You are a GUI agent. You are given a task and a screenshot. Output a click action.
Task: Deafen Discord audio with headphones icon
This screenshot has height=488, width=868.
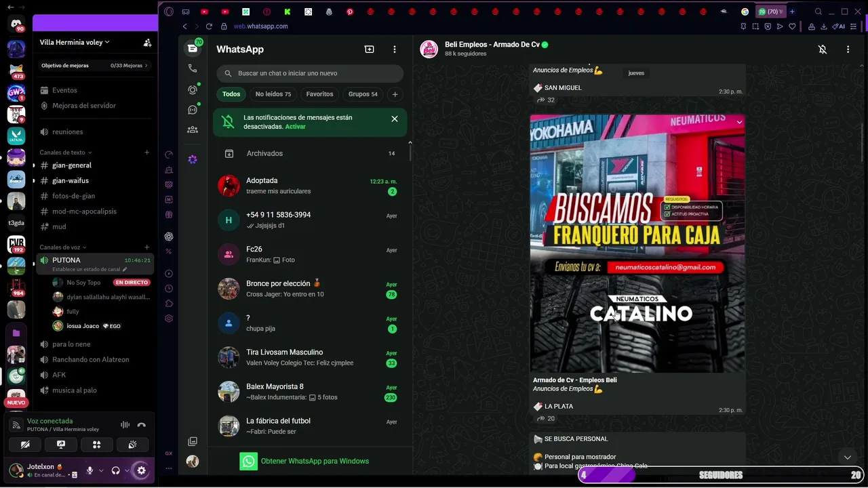tap(116, 470)
